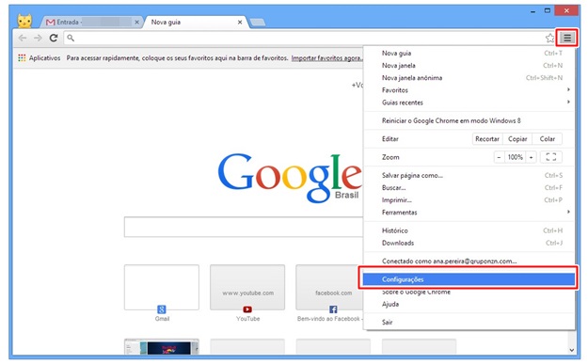
Task: Open Histórico from the menu
Action: coord(469,230)
